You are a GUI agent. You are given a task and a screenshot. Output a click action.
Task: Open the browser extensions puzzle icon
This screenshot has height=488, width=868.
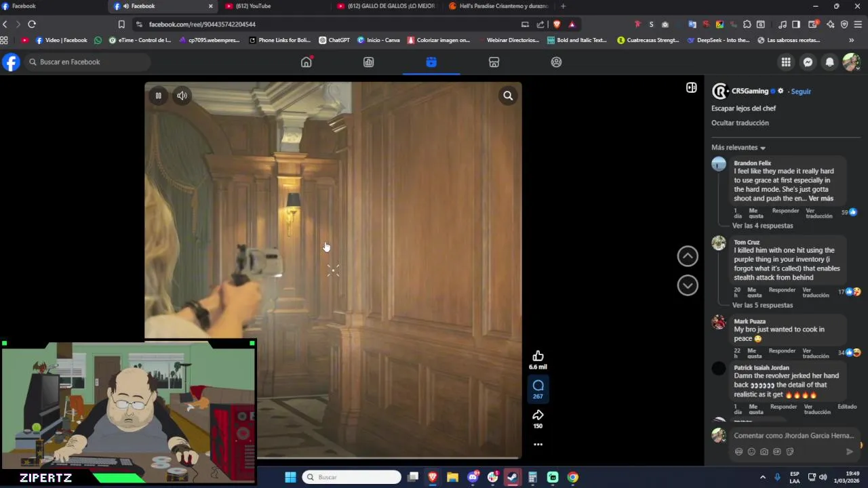click(x=747, y=24)
